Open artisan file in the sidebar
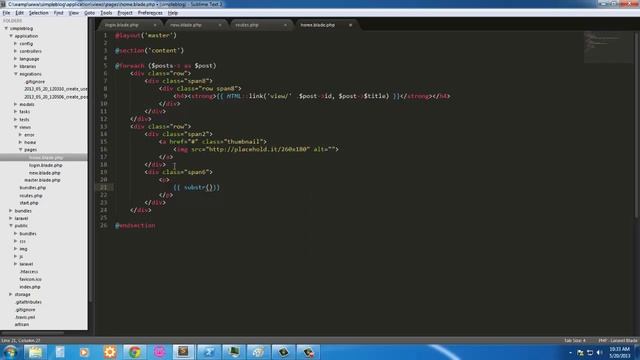The image size is (640, 360). tap(22, 324)
